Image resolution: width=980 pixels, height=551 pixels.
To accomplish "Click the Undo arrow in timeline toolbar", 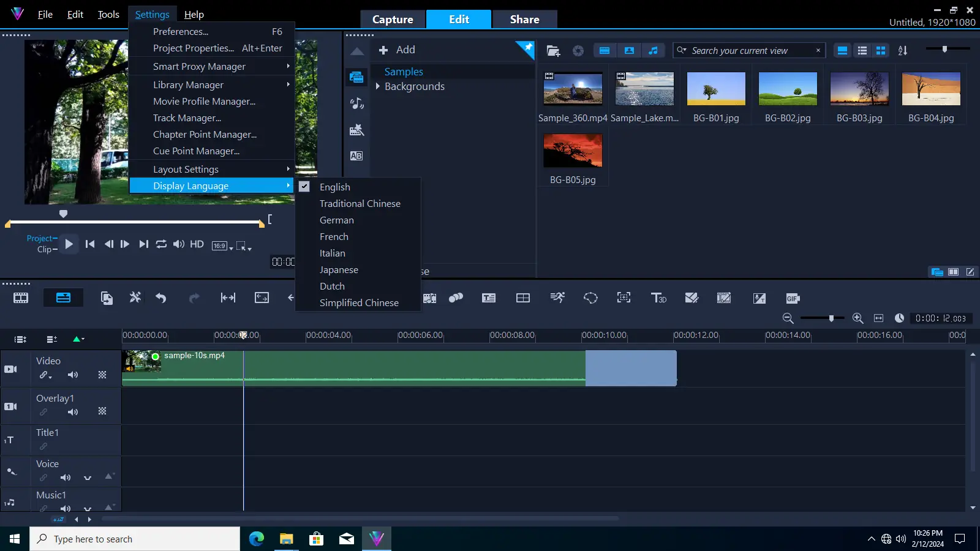I will (160, 298).
